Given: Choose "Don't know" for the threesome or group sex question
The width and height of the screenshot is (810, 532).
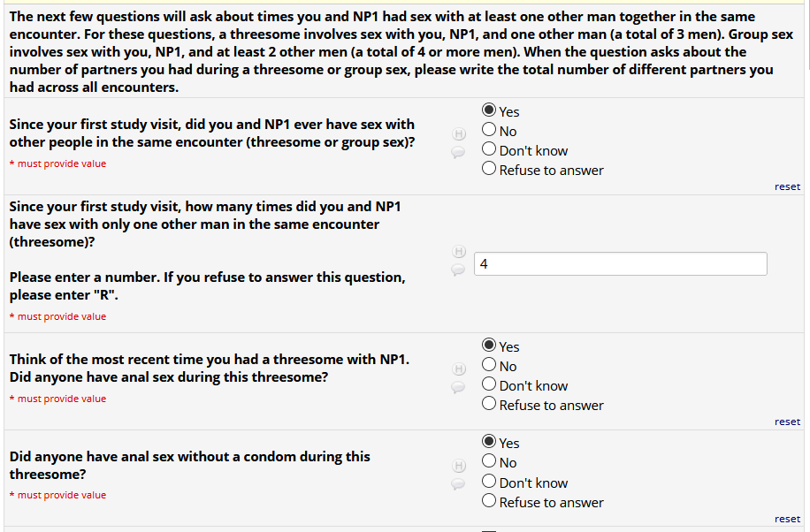Looking at the screenshot, I should tap(489, 150).
